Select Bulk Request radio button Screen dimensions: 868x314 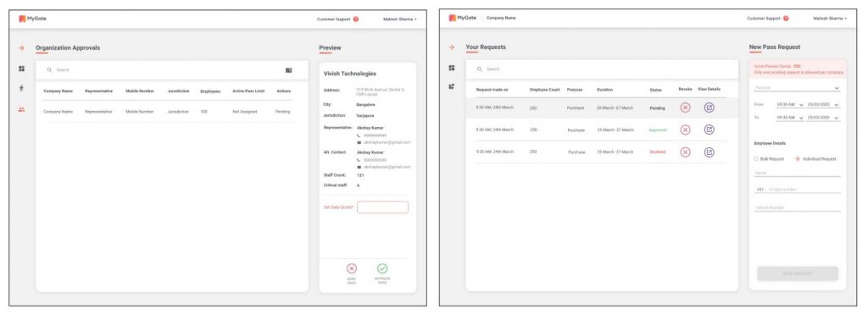[x=756, y=159]
